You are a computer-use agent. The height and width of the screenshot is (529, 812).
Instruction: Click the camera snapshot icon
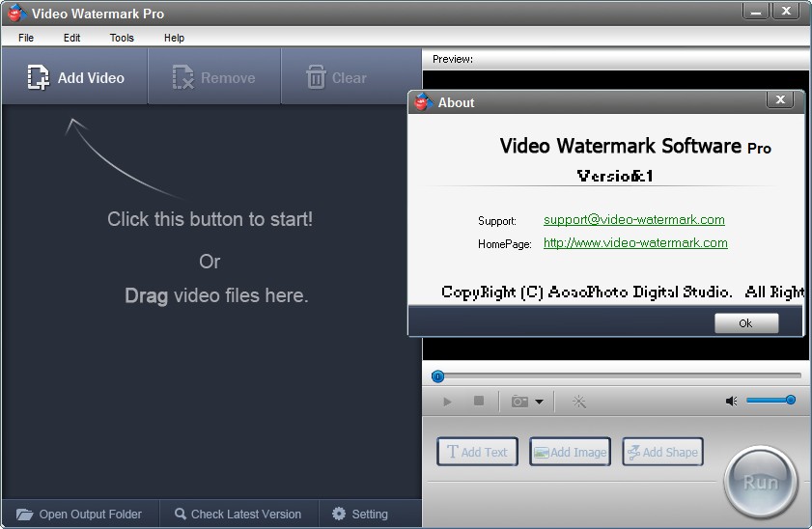tap(519, 402)
